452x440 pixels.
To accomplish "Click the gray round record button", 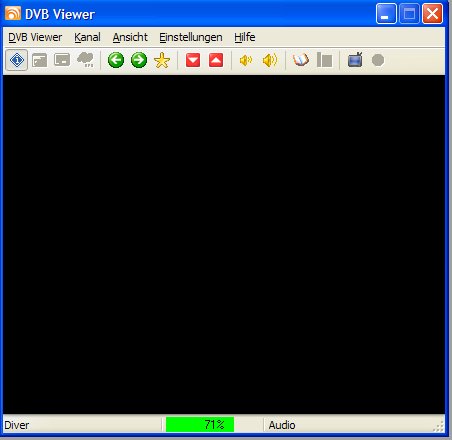I will [378, 60].
